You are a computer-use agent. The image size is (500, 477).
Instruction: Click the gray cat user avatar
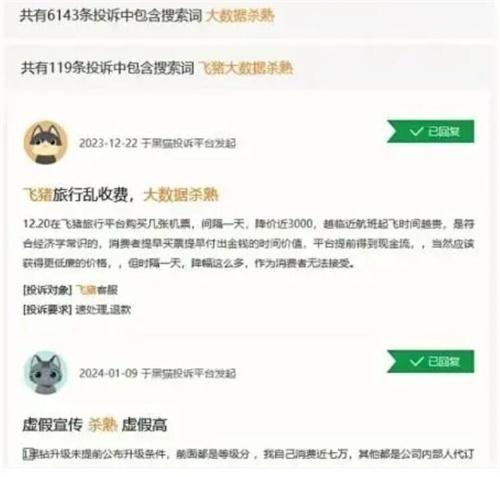tap(46, 373)
